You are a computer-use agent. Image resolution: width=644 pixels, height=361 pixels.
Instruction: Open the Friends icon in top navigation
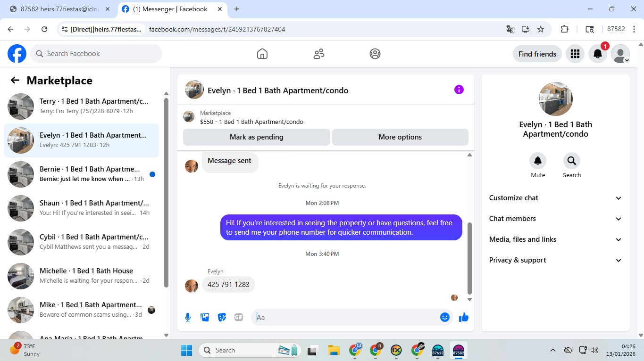click(x=319, y=54)
